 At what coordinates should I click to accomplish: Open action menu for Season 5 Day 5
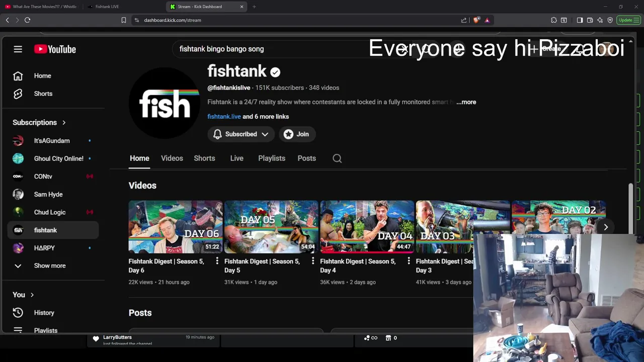[313, 261]
